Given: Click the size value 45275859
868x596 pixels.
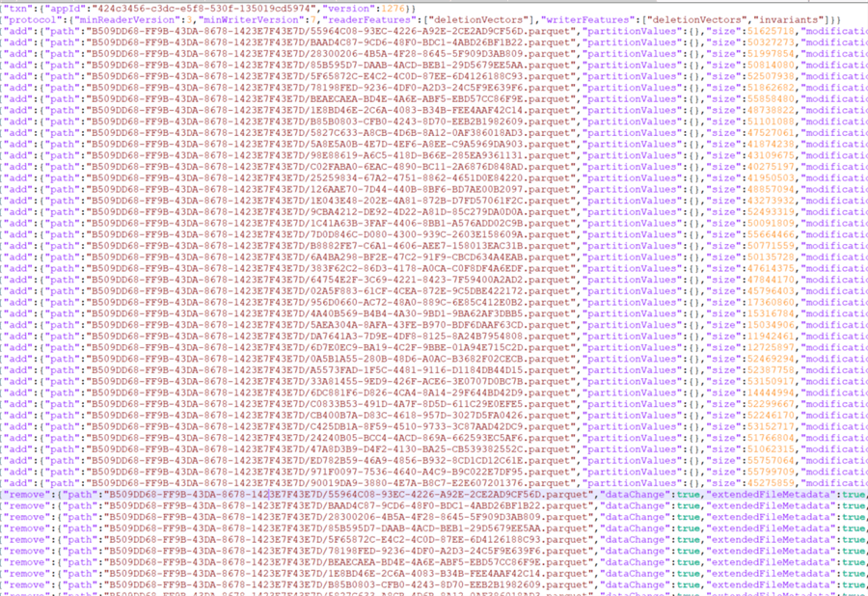Looking at the screenshot, I should pos(772,483).
